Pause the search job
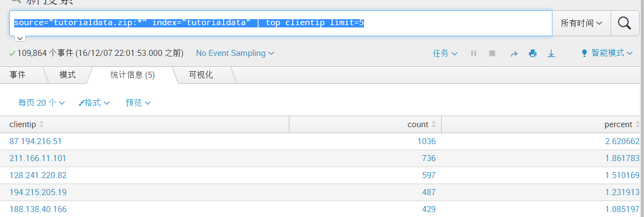Viewport: 644px width, 217px height. [x=474, y=54]
